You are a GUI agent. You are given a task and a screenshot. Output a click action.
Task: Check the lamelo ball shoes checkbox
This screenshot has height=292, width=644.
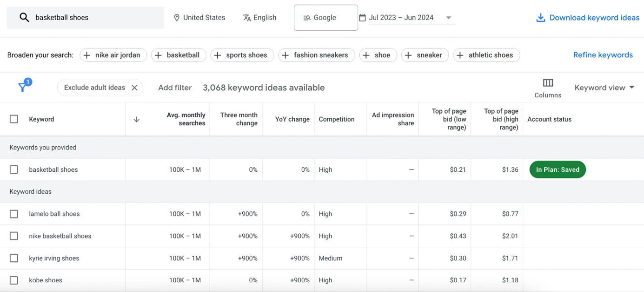click(14, 214)
